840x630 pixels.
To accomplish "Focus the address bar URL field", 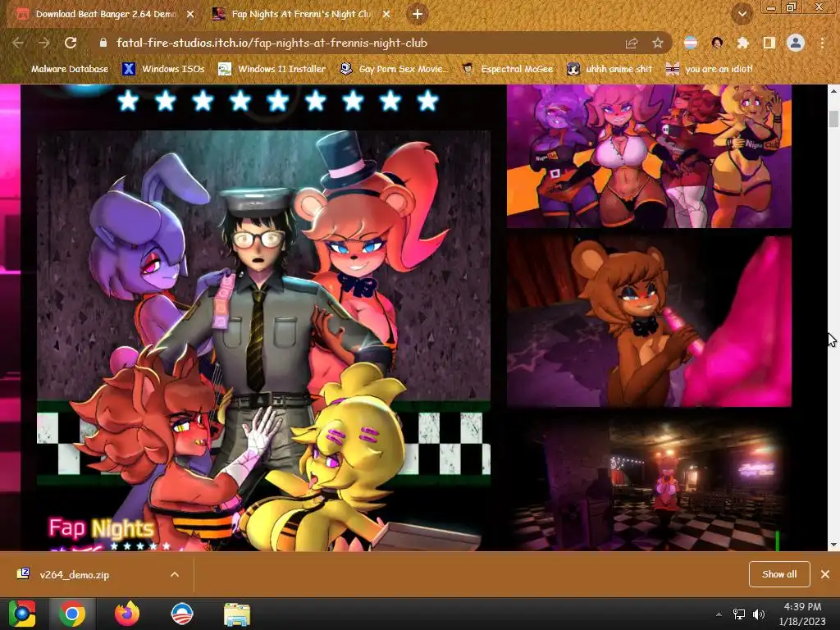I will (364, 43).
